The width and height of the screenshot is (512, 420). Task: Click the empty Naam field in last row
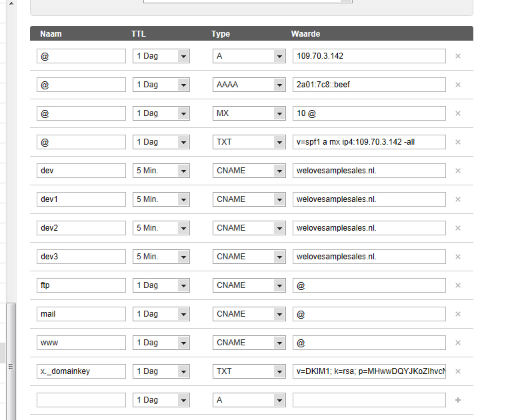pyautogui.click(x=81, y=400)
